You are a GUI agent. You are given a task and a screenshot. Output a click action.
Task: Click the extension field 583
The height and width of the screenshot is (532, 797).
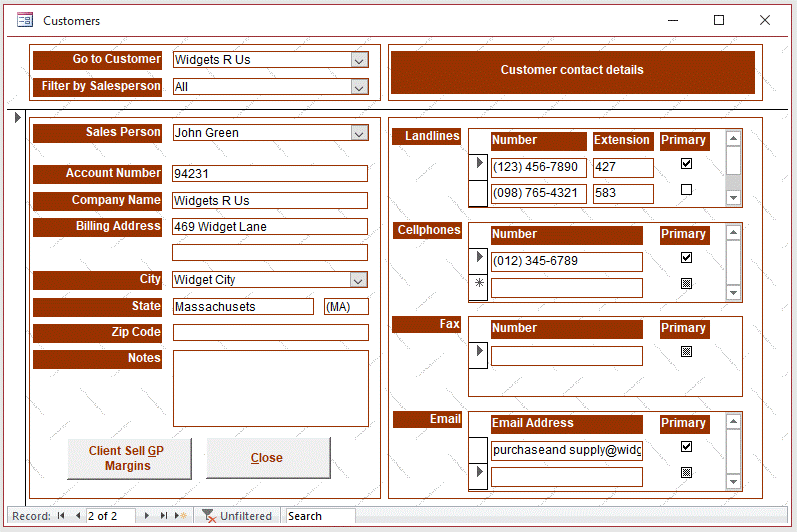(623, 194)
